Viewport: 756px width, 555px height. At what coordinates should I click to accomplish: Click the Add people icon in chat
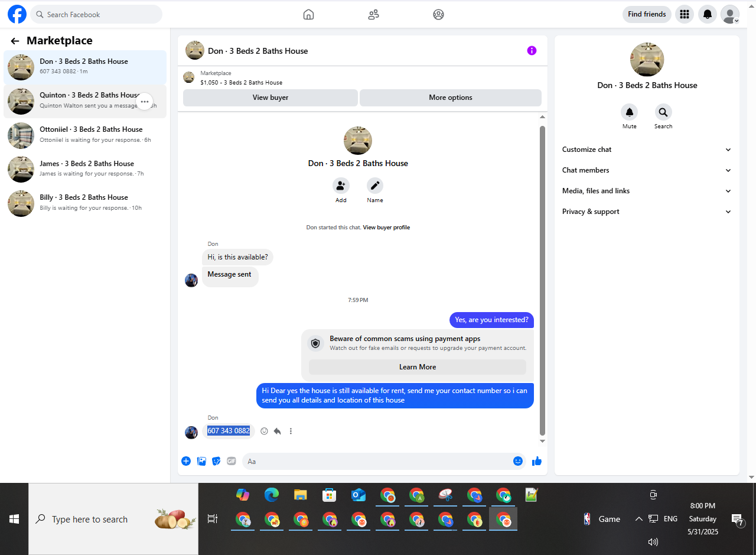tap(341, 186)
